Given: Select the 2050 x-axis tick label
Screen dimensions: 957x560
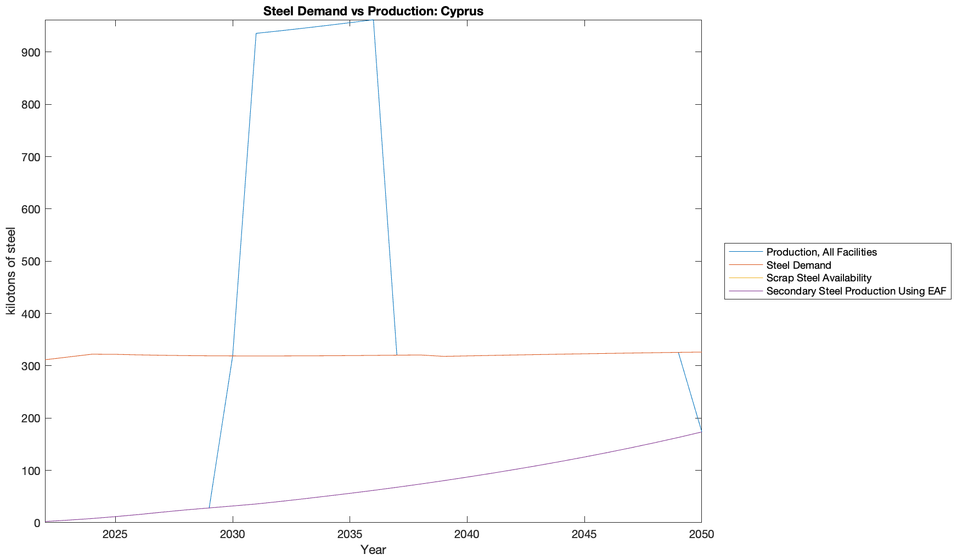Looking at the screenshot, I should (701, 535).
